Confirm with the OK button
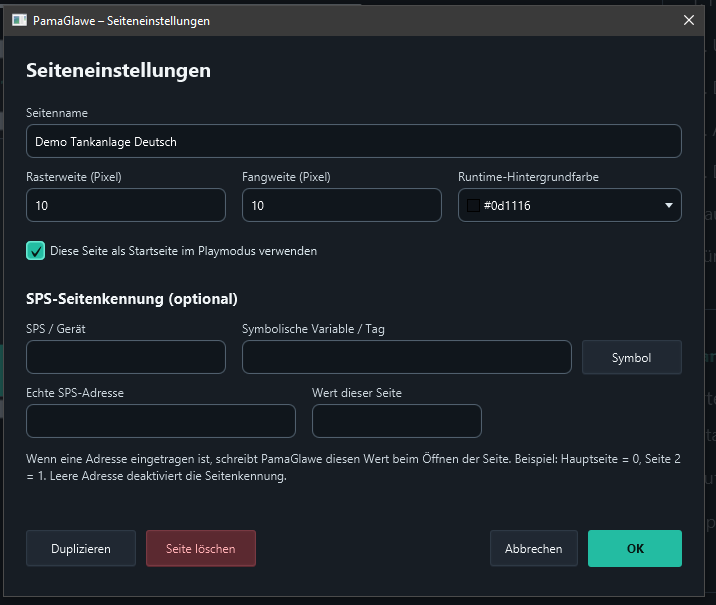Screen dimensions: 716x605 635,548
